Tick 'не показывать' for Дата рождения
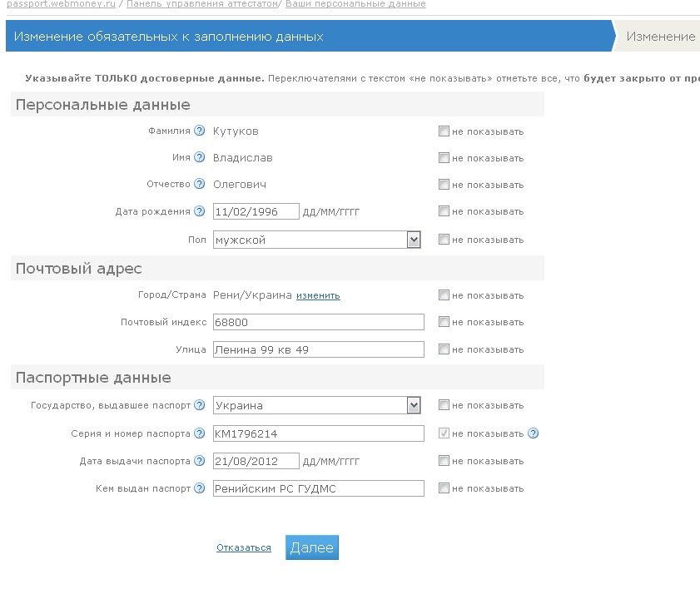The image size is (700, 594). (x=444, y=211)
